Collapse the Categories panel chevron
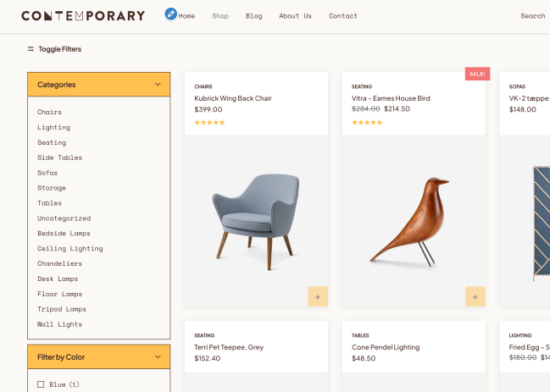This screenshot has width=550, height=392. click(158, 85)
